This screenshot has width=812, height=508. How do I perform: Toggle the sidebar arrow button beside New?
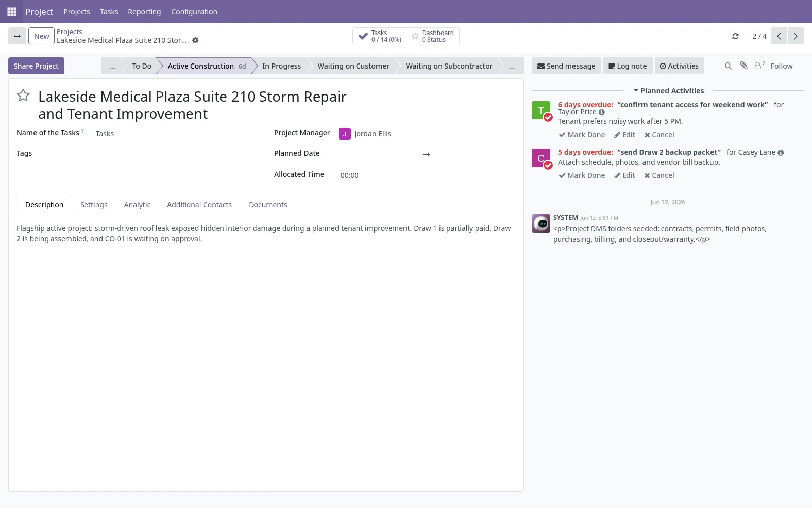[x=17, y=36]
